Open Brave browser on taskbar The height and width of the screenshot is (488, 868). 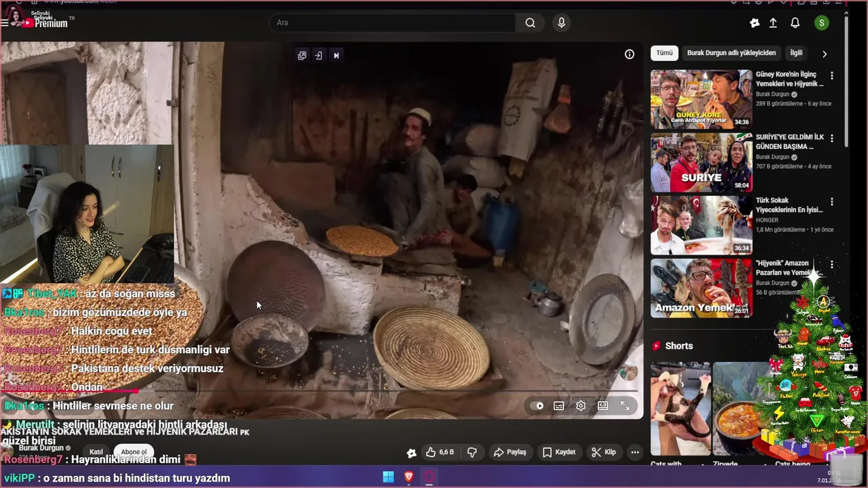pos(408,476)
